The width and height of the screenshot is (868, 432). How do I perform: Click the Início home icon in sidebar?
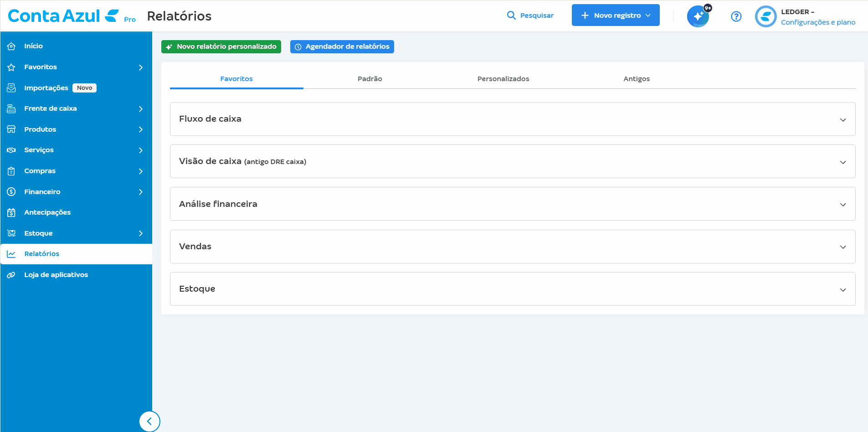[x=11, y=46]
